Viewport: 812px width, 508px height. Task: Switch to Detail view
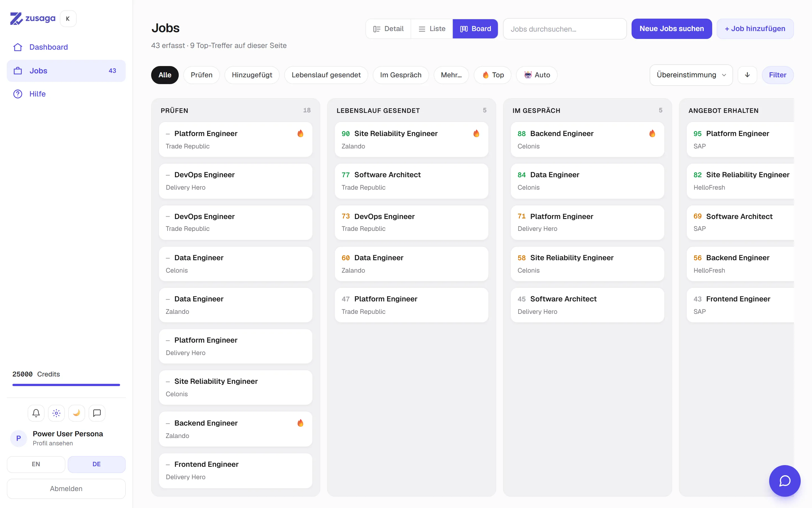(x=388, y=29)
